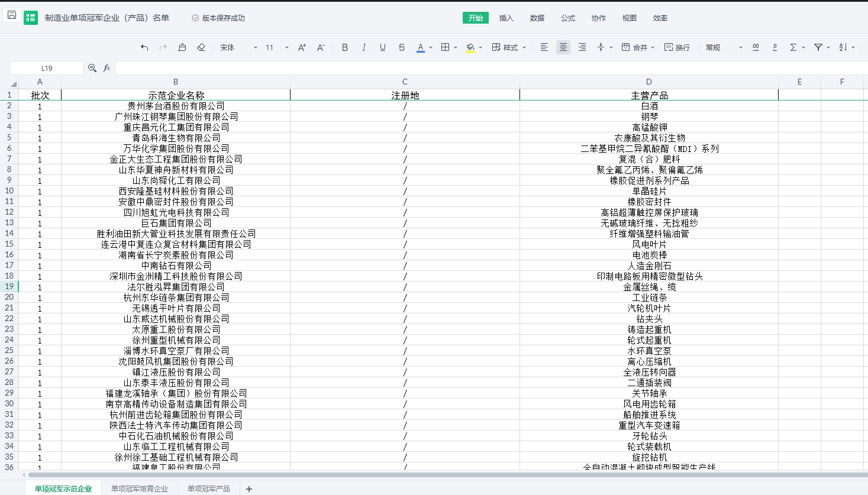Screen dimensions: 868x495
Task: Increase the font size
Action: click(x=302, y=47)
